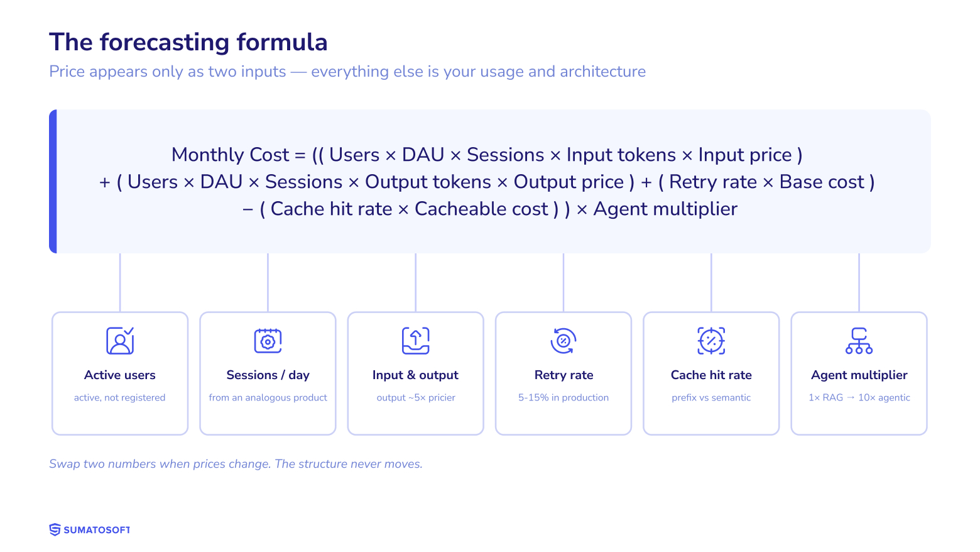The width and height of the screenshot is (980, 552).
Task: Click the Cache hit rate target icon
Action: pyautogui.click(x=711, y=341)
